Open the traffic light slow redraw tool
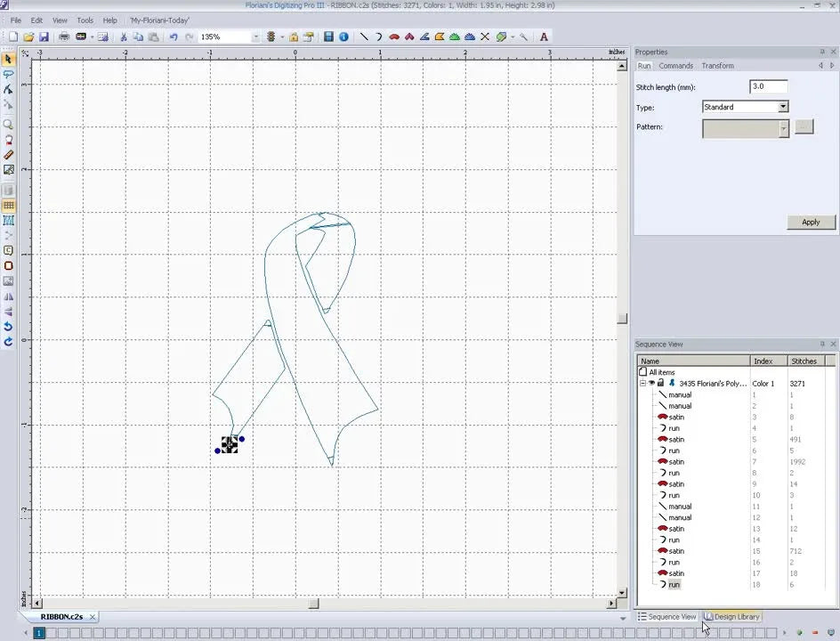 271,37
